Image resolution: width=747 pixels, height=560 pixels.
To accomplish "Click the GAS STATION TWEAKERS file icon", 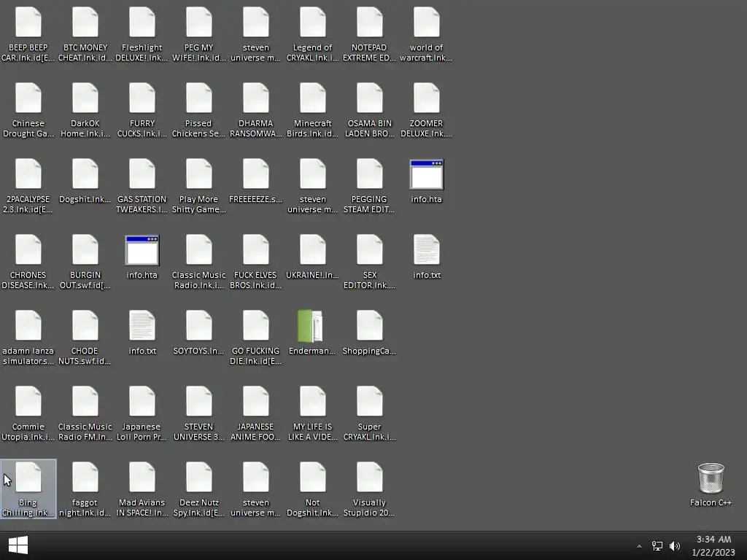I will click(142, 174).
